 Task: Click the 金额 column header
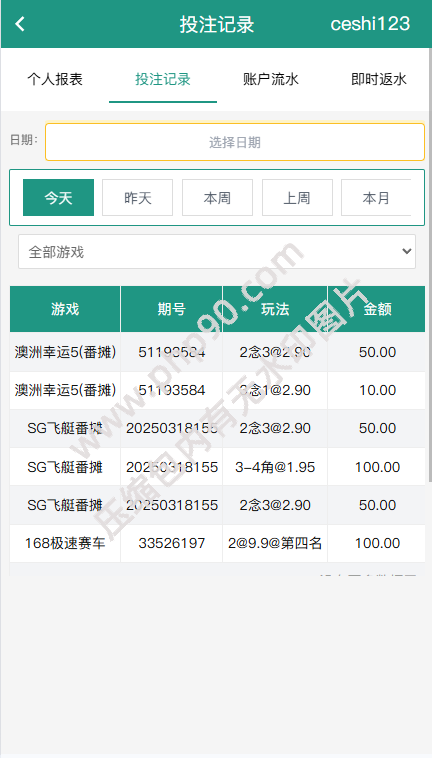click(x=377, y=309)
